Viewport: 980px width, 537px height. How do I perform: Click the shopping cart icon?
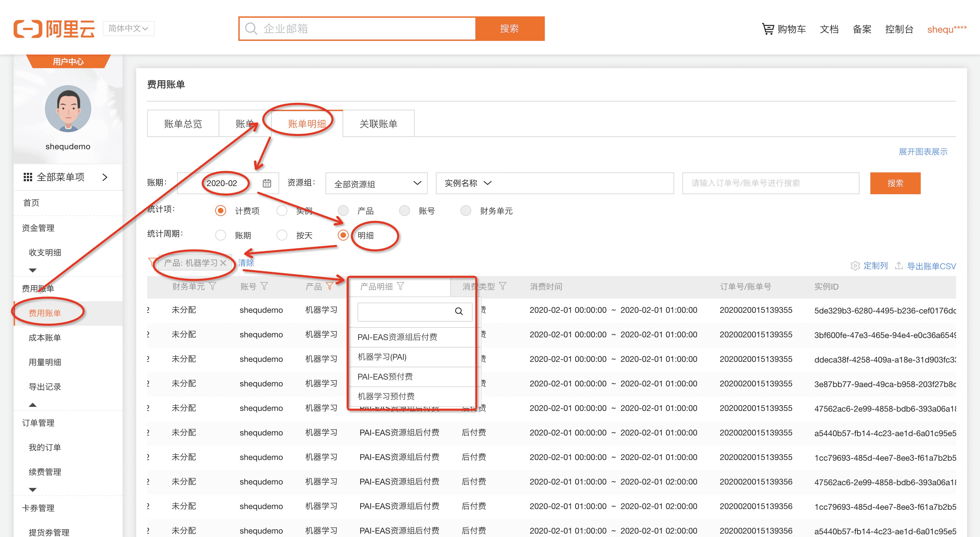tap(768, 29)
